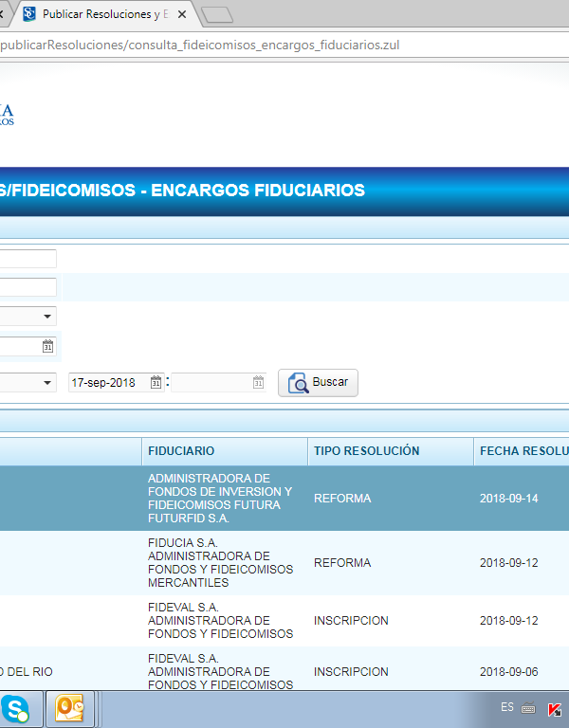Click the 17-sep-2018 date input field

pos(107,383)
